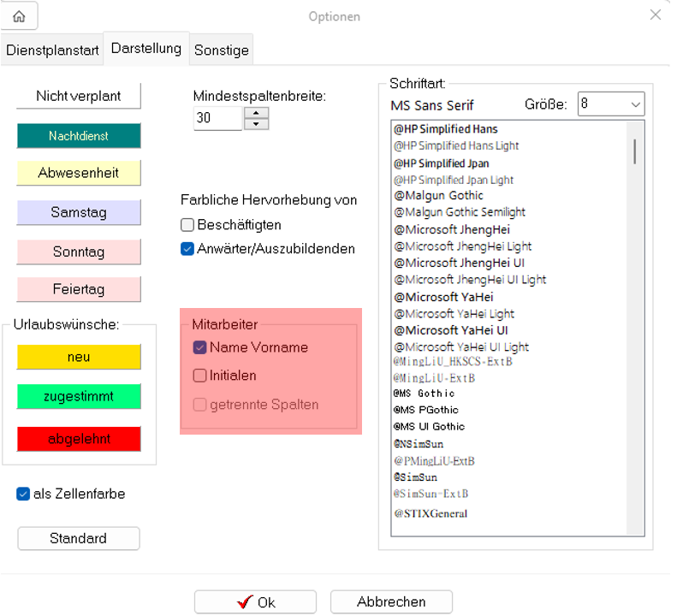677x616 pixels.
Task: Close the Optionen dialog with X
Action: coord(655,15)
